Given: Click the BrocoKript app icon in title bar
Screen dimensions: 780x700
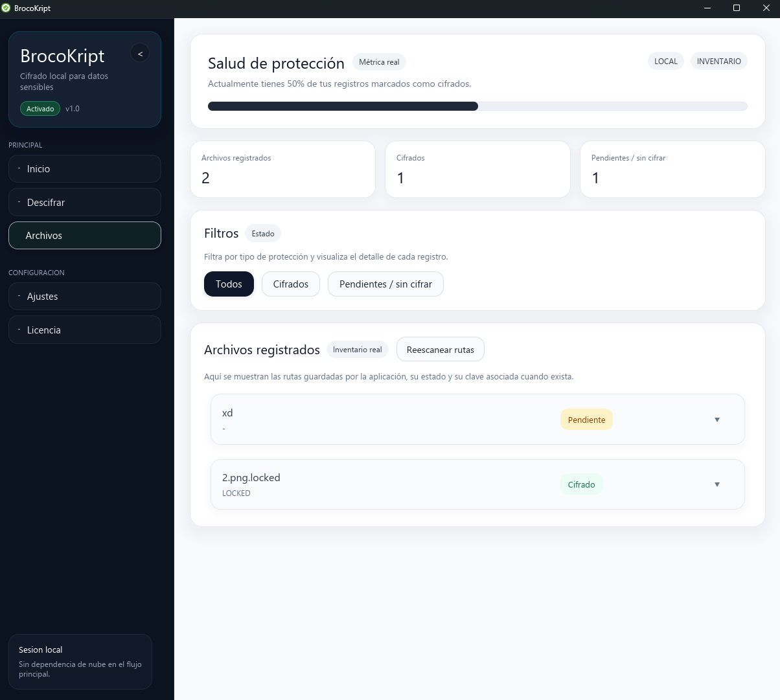Looking at the screenshot, I should (x=6, y=8).
